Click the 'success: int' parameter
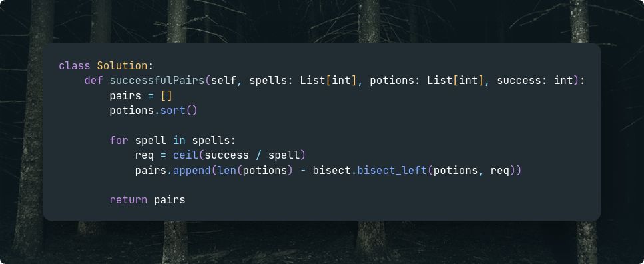The image size is (644, 264). click(535, 81)
